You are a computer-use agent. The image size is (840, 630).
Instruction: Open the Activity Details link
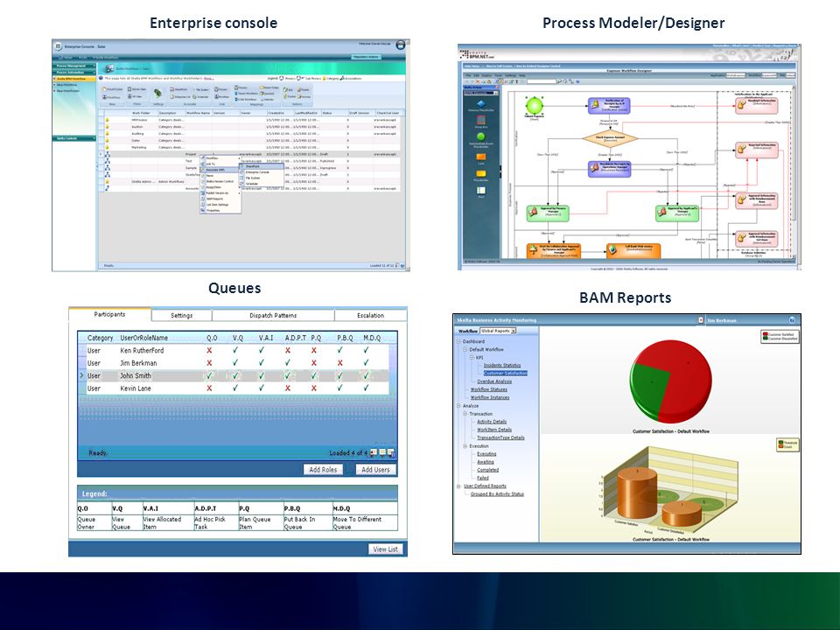point(492,422)
